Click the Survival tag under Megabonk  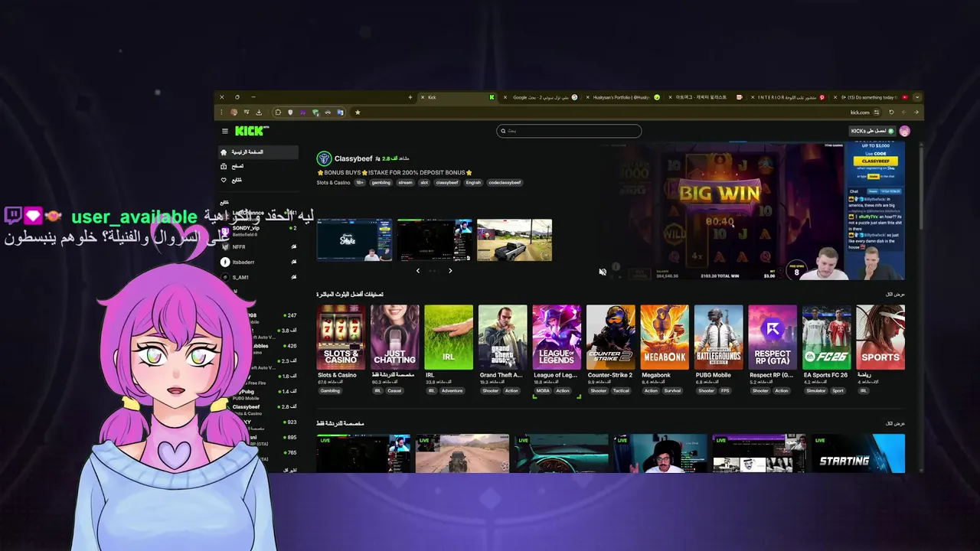(672, 391)
